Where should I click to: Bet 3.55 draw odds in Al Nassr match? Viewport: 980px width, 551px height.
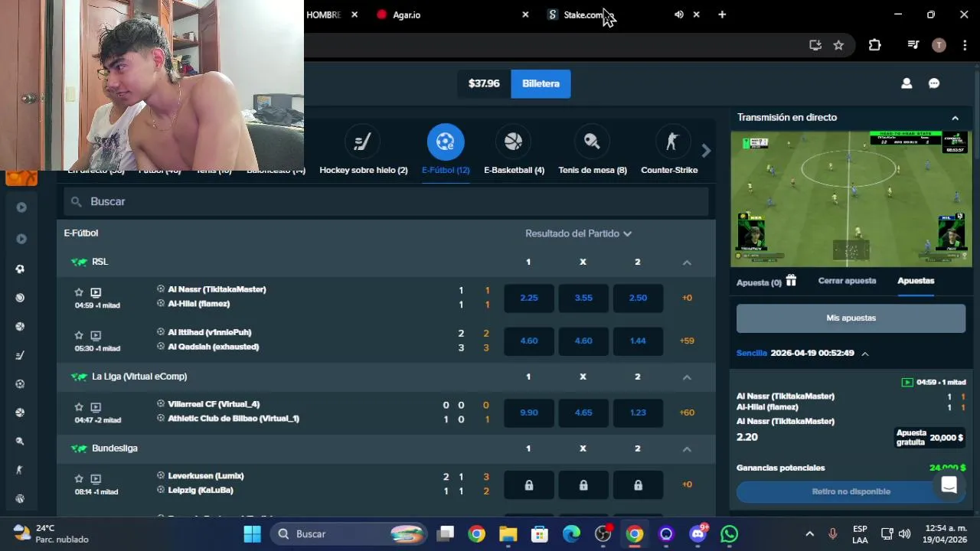pos(583,298)
